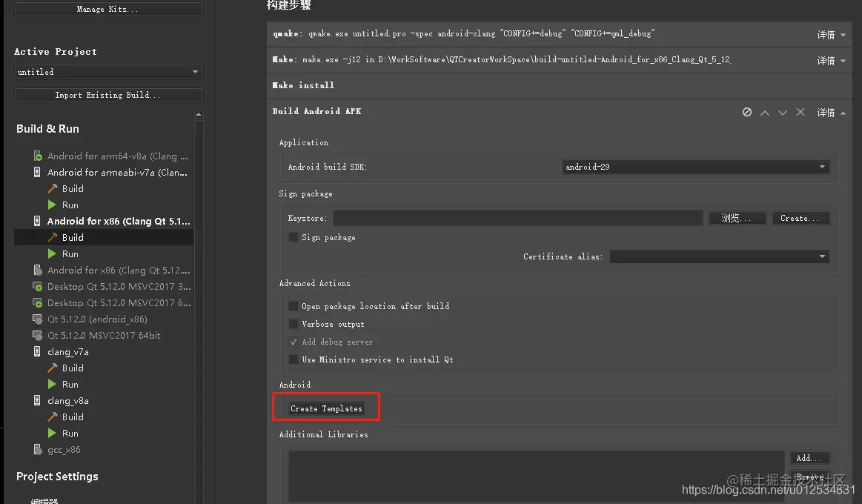Screen dimensions: 862x504
Task: Click Create... keystore button
Action: [x=800, y=218]
